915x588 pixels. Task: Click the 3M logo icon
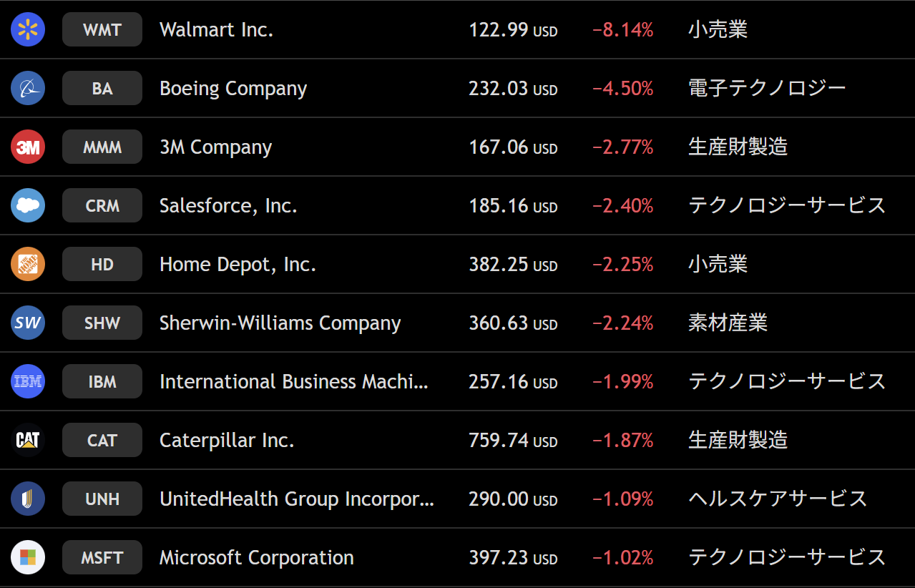click(x=28, y=147)
